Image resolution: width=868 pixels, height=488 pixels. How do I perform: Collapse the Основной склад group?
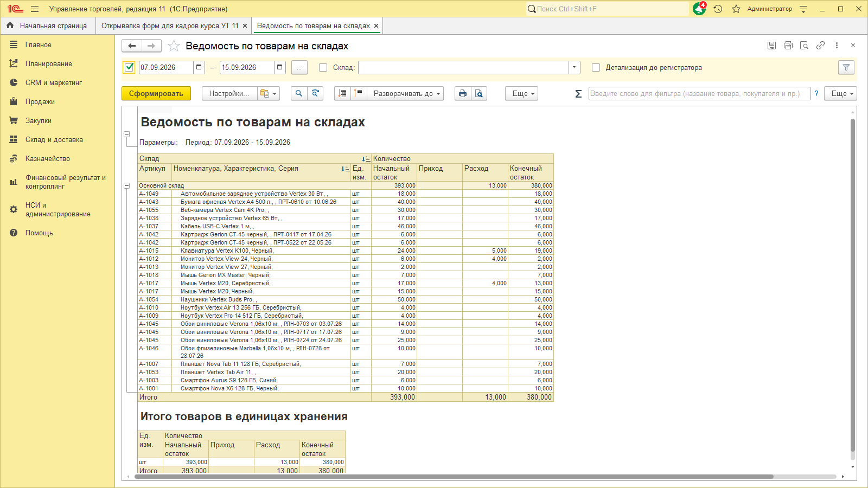tap(126, 185)
